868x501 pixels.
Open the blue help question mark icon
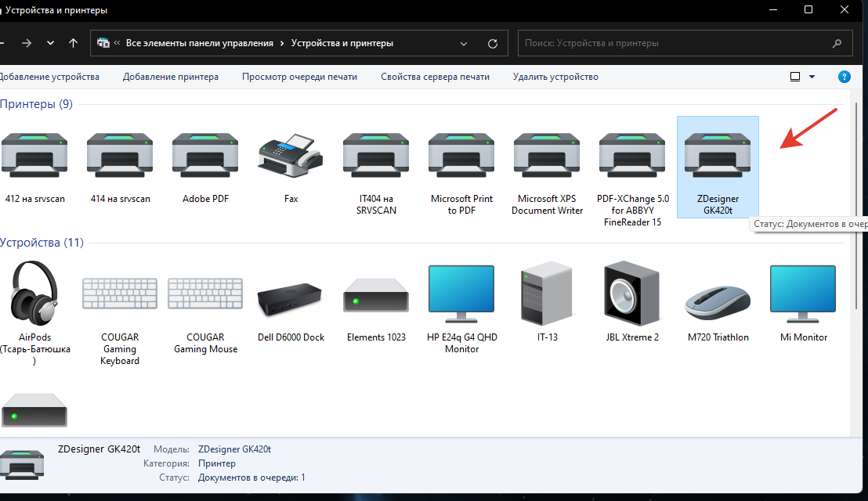(844, 77)
